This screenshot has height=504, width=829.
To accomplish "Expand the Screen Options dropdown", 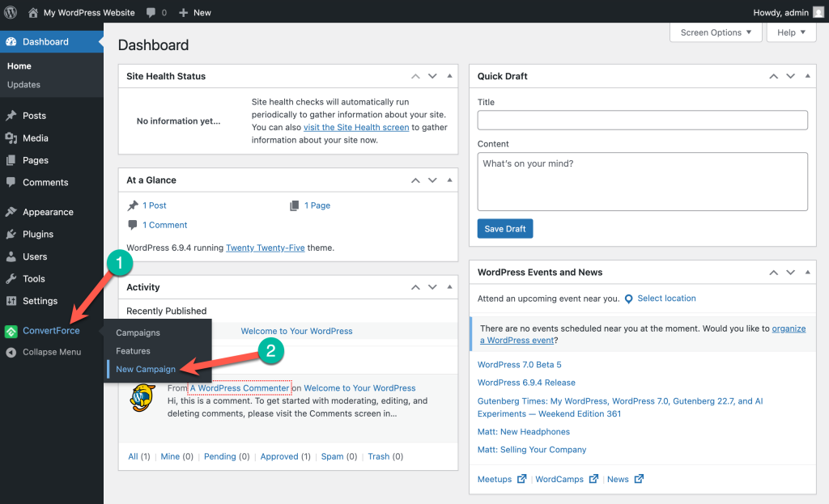I will click(716, 32).
